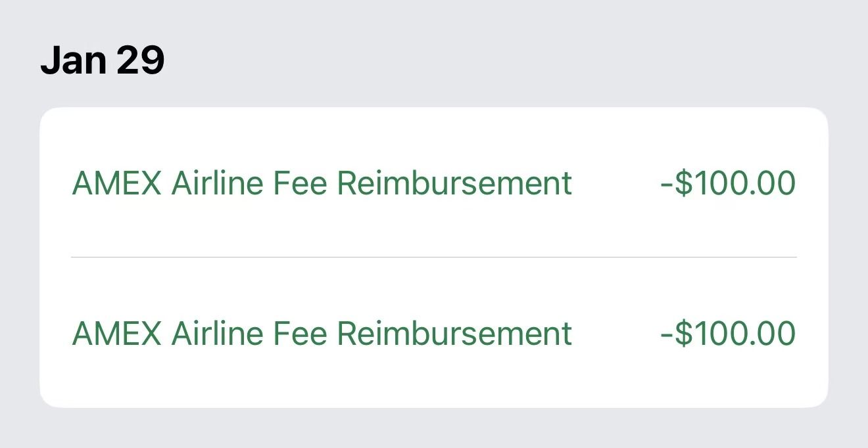
Task: Open the second AMEX Airline Fee Reimbursement transaction
Action: (322, 333)
